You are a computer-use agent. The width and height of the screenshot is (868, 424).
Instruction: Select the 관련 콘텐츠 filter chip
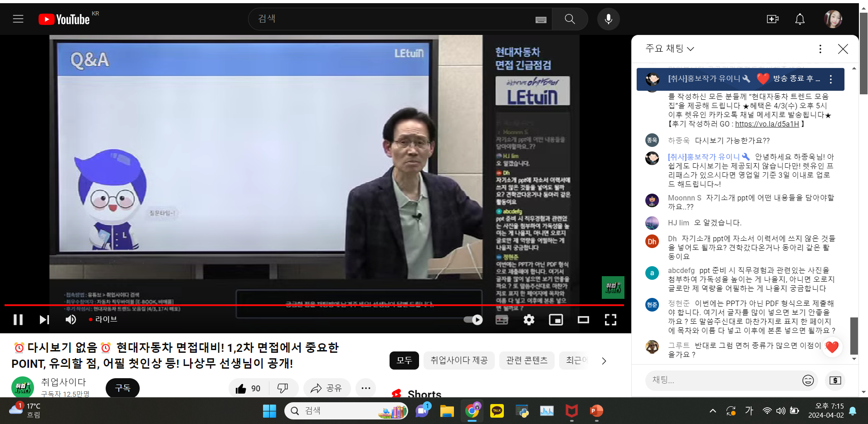(x=527, y=361)
